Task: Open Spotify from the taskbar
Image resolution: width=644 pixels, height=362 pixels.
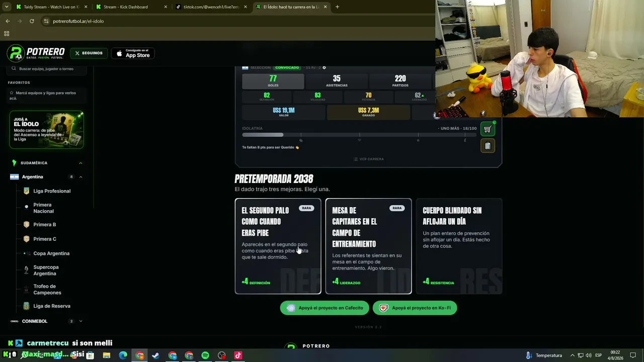Action: (205, 355)
